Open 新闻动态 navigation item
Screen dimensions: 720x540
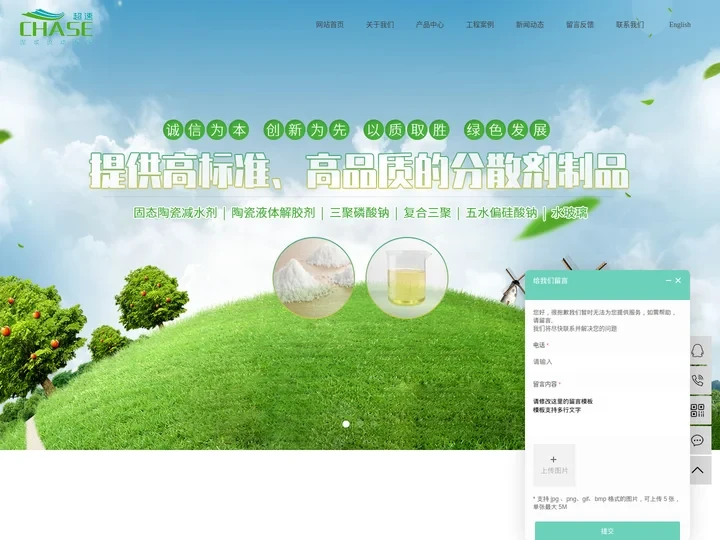[x=530, y=25]
